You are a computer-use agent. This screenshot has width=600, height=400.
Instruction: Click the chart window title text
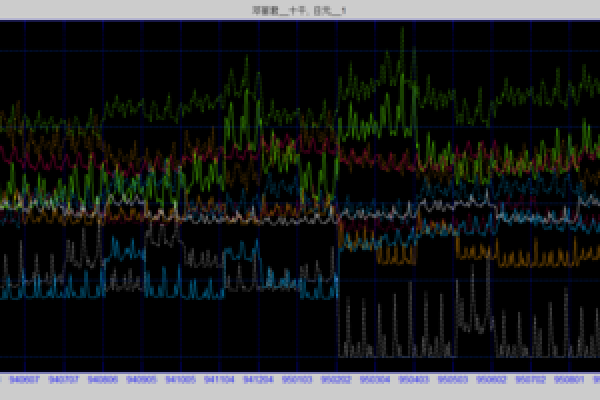click(x=299, y=9)
